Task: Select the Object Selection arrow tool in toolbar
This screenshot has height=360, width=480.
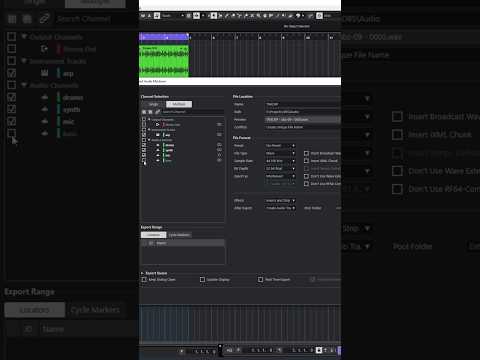Action: click(x=214, y=15)
